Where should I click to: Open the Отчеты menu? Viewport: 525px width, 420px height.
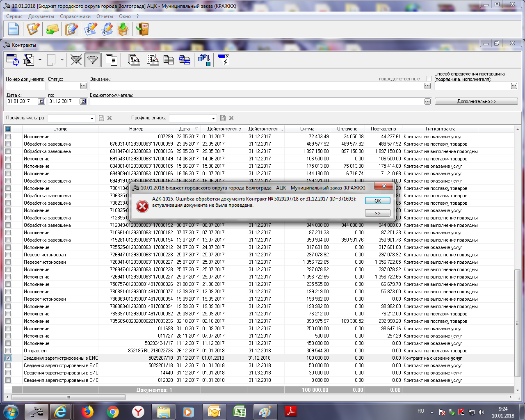(105, 16)
